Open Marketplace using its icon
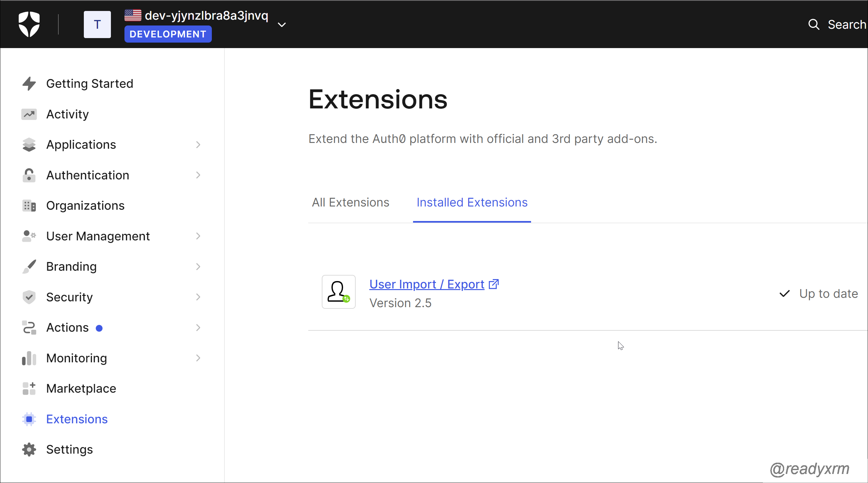 coord(29,388)
